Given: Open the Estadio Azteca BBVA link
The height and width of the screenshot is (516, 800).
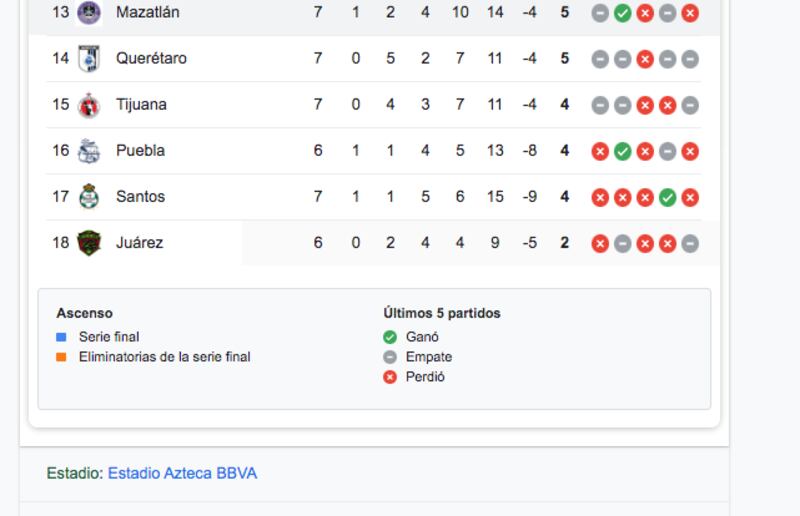Looking at the screenshot, I should pyautogui.click(x=182, y=473).
